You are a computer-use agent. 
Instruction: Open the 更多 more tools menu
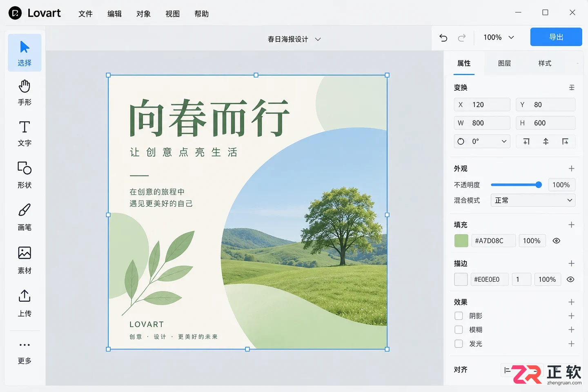pos(24,353)
